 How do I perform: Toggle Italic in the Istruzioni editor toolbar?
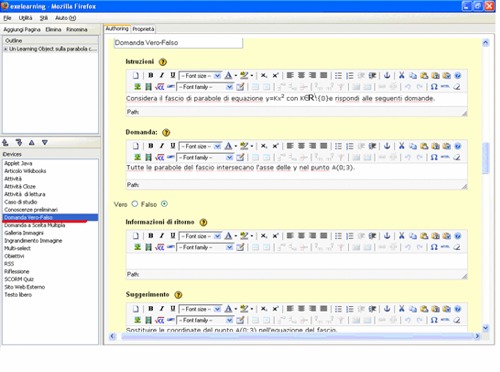tap(162, 76)
